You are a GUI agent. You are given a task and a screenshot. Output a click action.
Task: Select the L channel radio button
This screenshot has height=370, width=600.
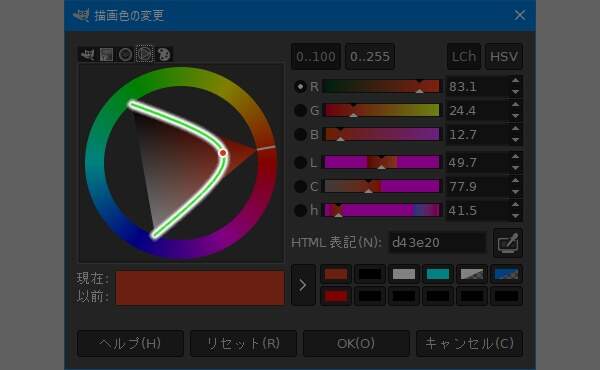pos(300,163)
